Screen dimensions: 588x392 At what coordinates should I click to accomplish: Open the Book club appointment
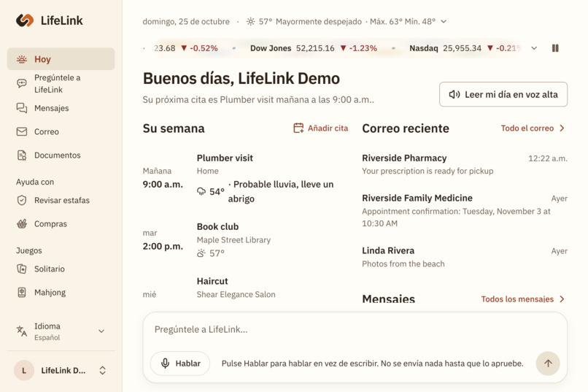[245, 240]
